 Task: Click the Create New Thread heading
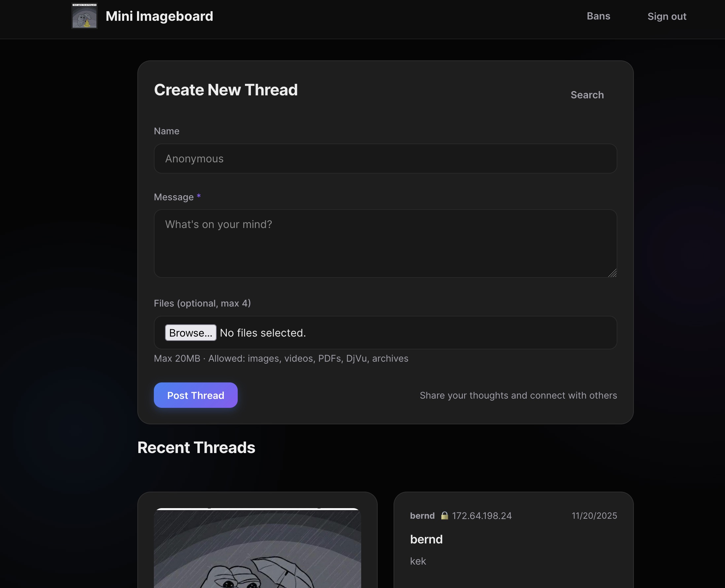226,90
